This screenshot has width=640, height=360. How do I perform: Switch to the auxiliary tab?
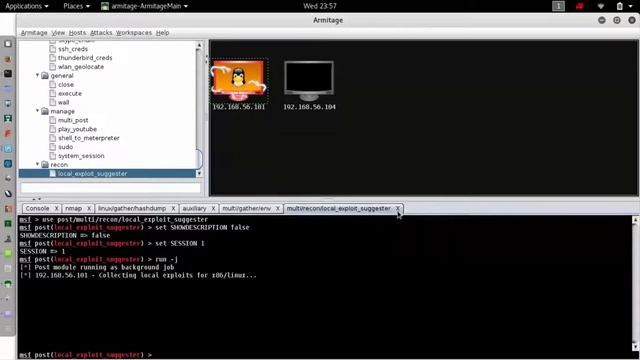coord(194,208)
